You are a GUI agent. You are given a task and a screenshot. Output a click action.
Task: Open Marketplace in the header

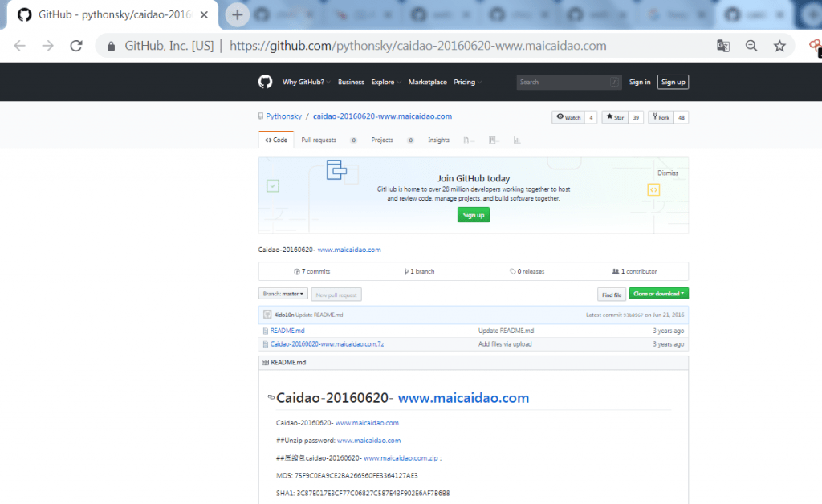click(x=427, y=82)
